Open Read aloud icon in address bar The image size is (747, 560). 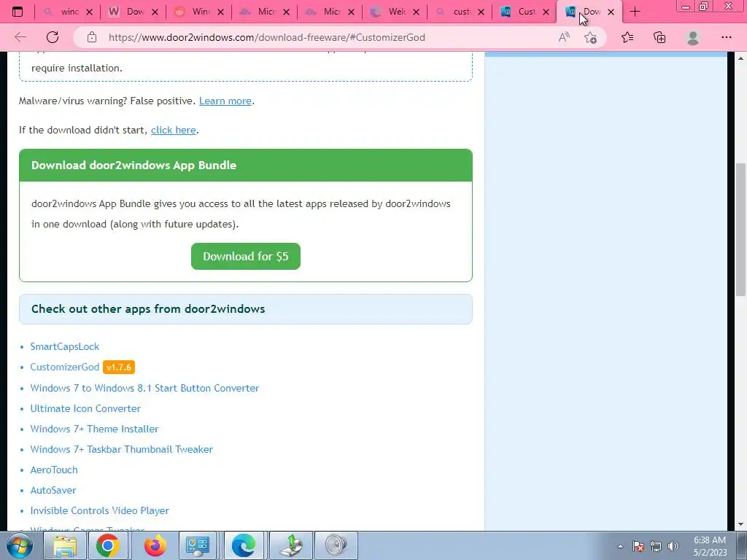[564, 37]
